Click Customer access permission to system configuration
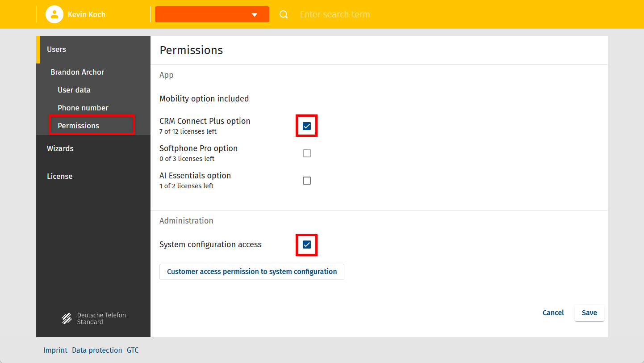Image resolution: width=644 pixels, height=363 pixels. [x=252, y=271]
